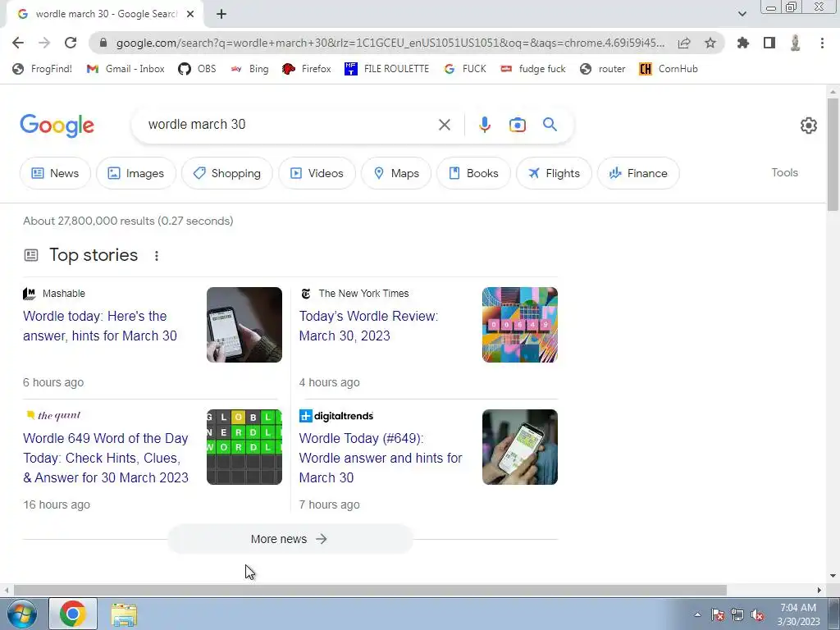Filter results by Books
The image size is (840, 630).
473,173
